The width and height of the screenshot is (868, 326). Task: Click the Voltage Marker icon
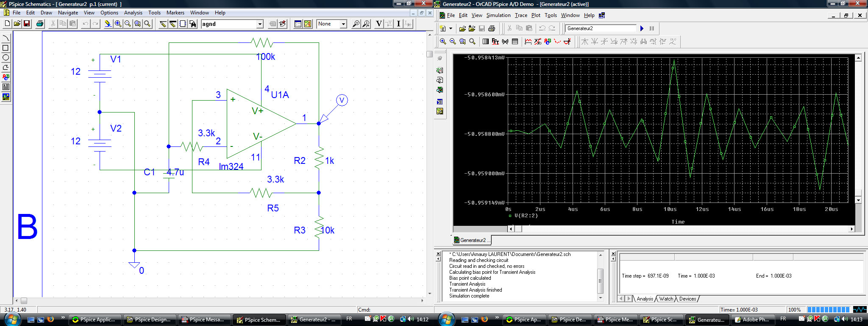coord(356,24)
